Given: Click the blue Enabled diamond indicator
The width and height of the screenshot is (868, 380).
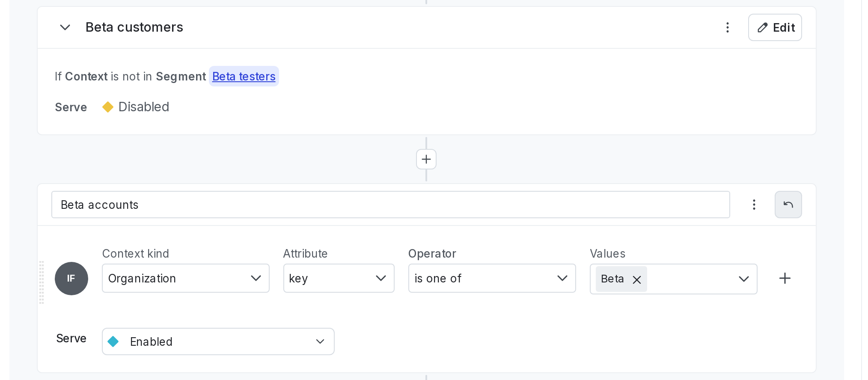Looking at the screenshot, I should click(113, 341).
